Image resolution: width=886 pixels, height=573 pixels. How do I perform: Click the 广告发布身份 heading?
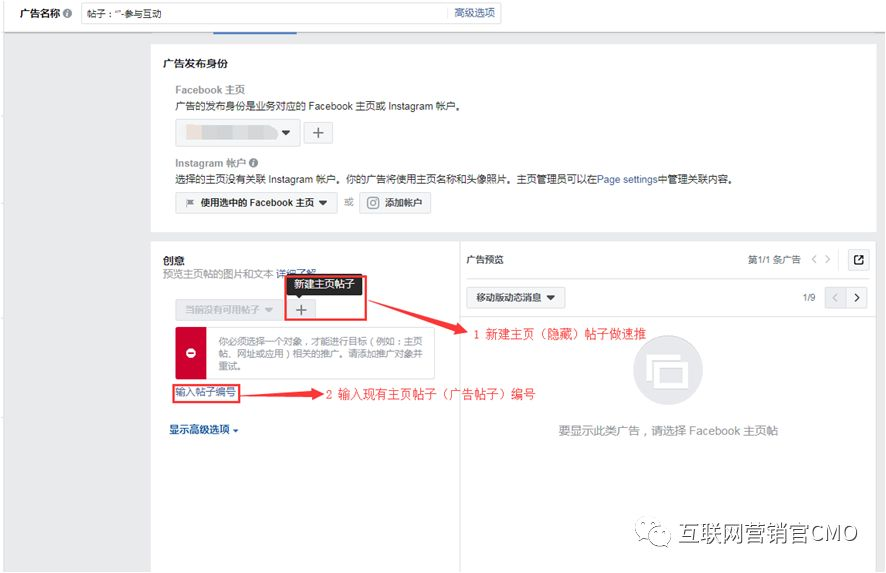pos(196,63)
